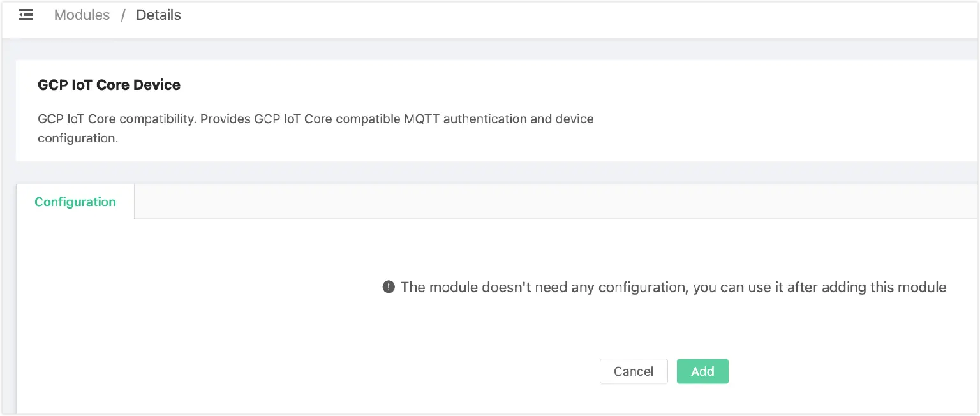Click the breadcrumb slash separator

click(123, 15)
